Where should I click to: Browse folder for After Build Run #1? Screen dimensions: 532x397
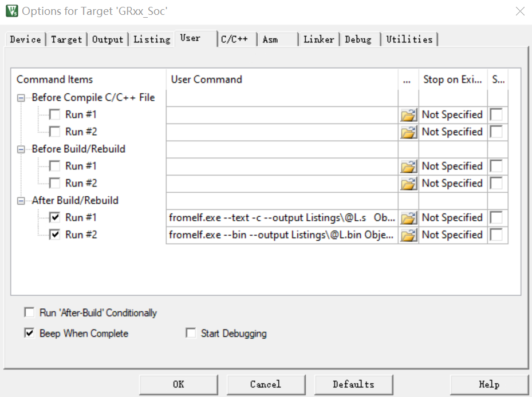pyautogui.click(x=408, y=218)
